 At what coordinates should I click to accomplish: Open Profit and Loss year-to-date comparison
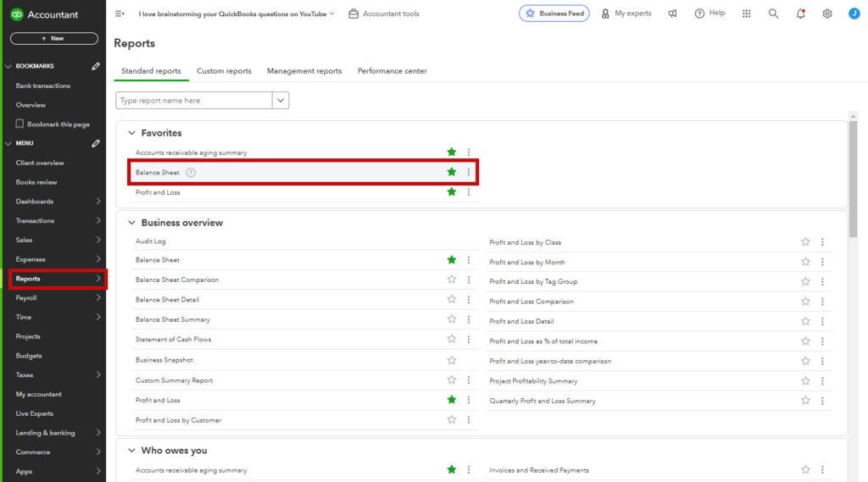pyautogui.click(x=550, y=362)
